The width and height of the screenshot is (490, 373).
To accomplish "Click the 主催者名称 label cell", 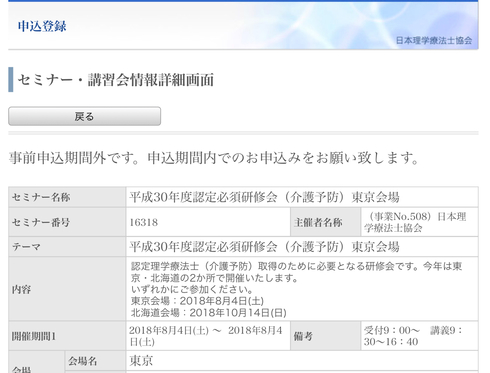I will point(325,222).
